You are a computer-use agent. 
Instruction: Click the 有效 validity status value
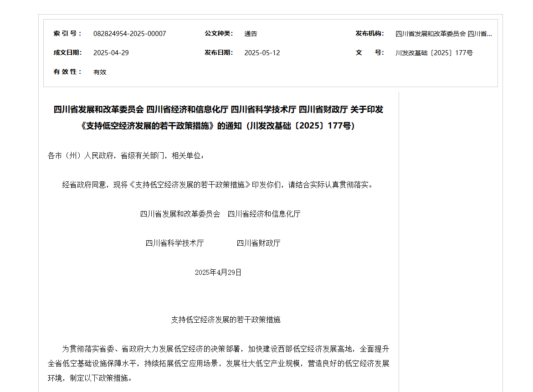click(x=100, y=72)
